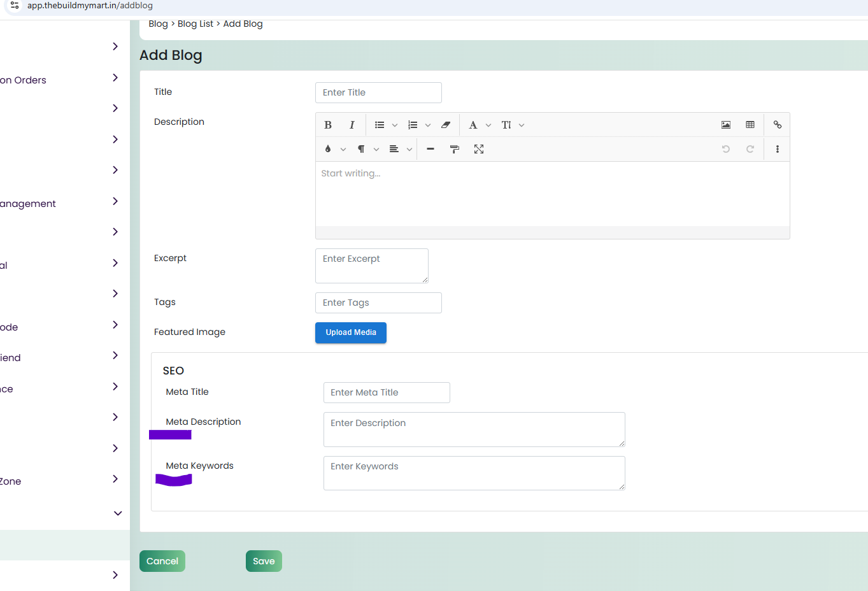Insert a numbered list
Viewport: 868px width, 591px height.
click(x=413, y=125)
